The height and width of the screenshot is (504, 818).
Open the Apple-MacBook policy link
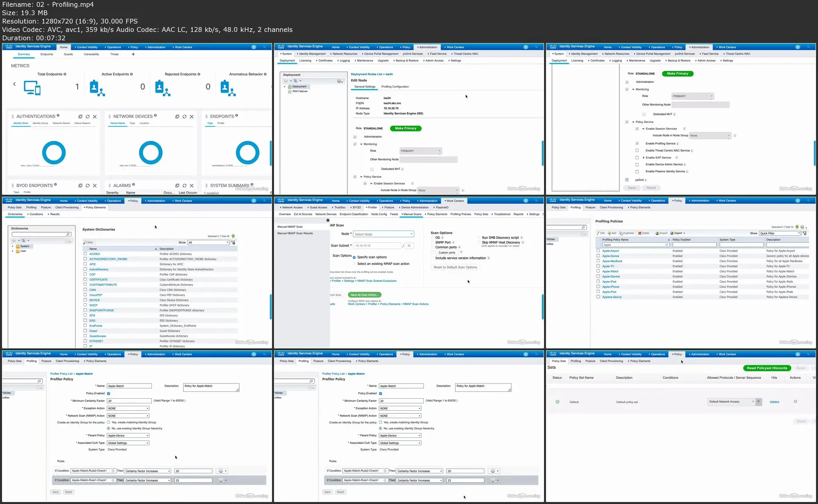click(x=612, y=261)
